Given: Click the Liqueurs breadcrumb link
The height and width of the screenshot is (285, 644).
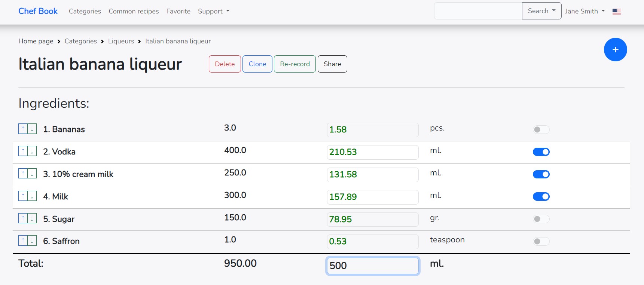Looking at the screenshot, I should [121, 41].
